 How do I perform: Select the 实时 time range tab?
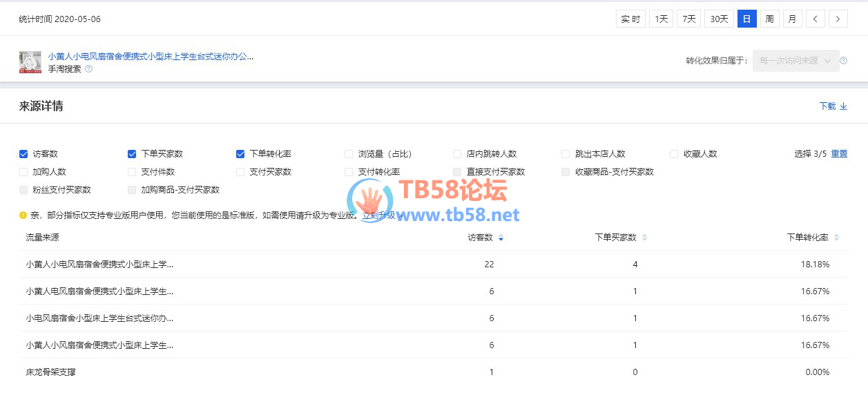click(630, 19)
